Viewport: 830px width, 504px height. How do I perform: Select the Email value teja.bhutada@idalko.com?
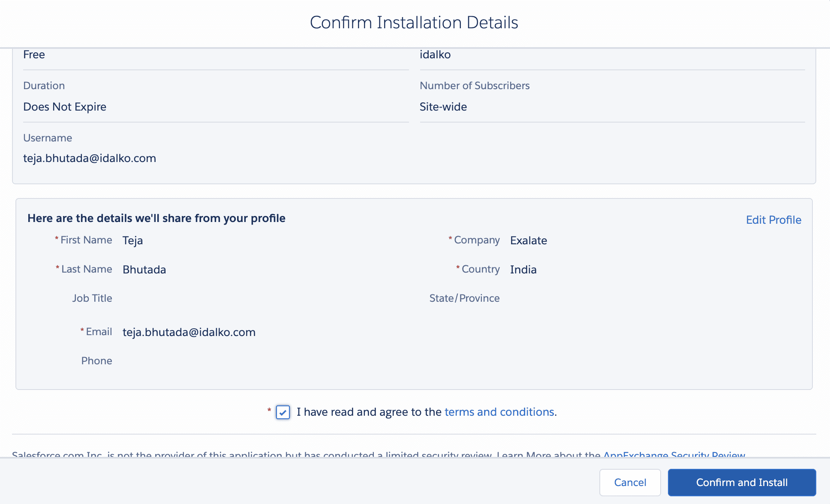point(189,332)
